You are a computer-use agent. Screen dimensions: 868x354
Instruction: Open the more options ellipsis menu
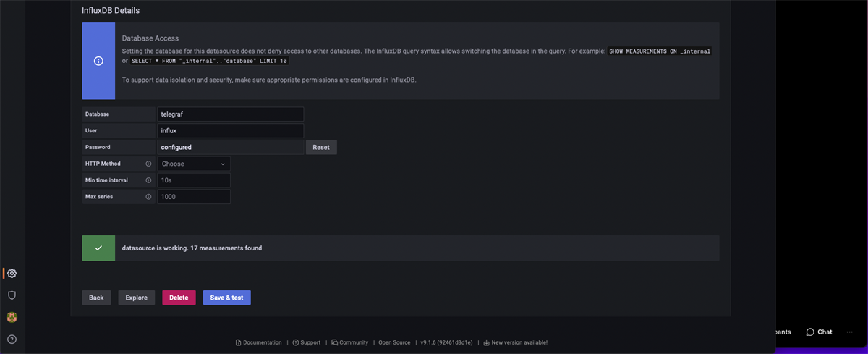(849, 332)
